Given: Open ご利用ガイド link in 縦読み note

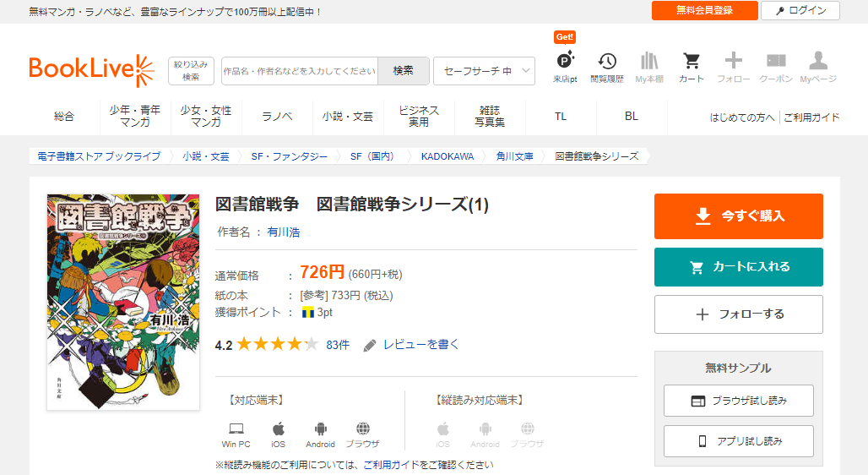Looking at the screenshot, I should point(391,465).
